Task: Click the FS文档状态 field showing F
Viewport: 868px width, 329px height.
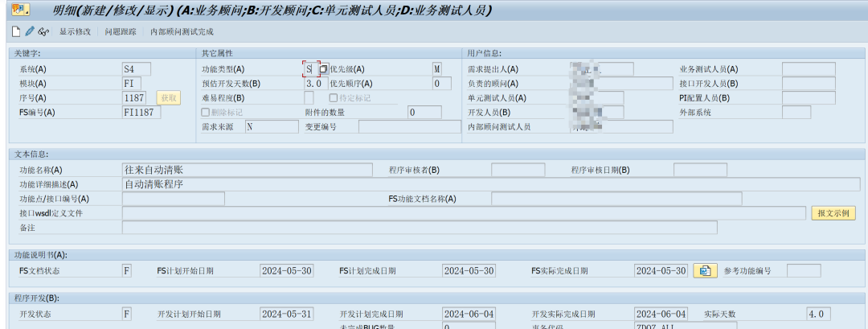Action: click(127, 271)
